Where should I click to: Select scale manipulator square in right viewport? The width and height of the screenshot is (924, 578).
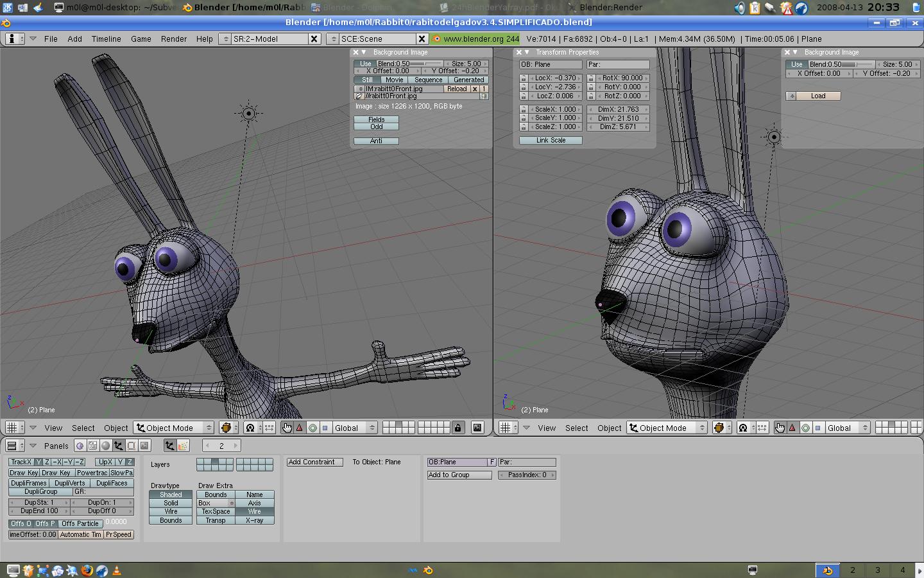tap(818, 428)
